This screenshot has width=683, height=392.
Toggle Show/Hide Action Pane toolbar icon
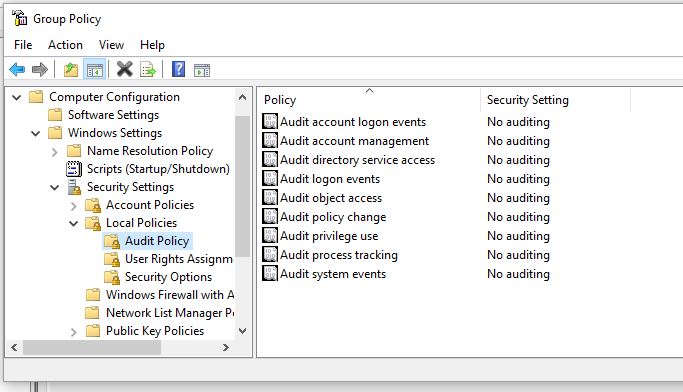point(202,70)
